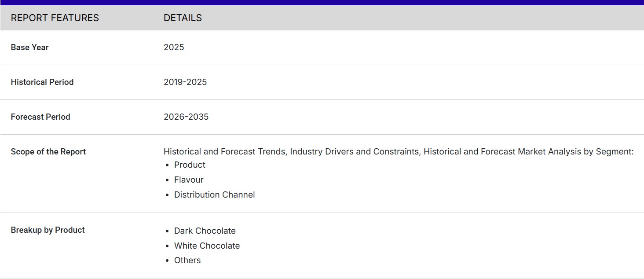Click the White Chocolate list item
644x279 pixels.
[x=207, y=246]
